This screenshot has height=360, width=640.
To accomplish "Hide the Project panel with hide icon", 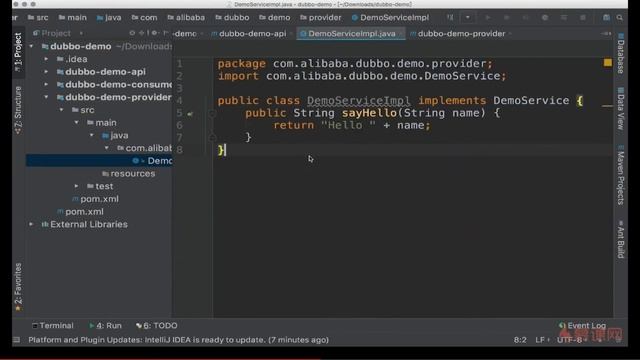I will (x=165, y=33).
